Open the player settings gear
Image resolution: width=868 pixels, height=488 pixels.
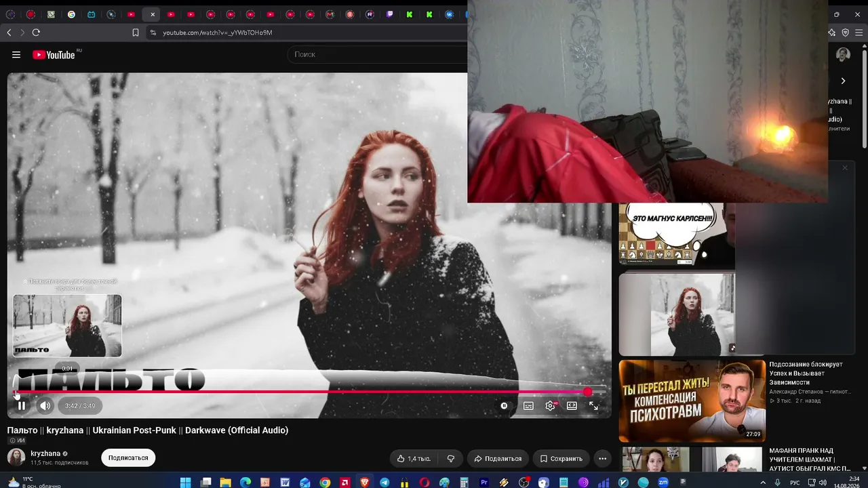pos(550,406)
